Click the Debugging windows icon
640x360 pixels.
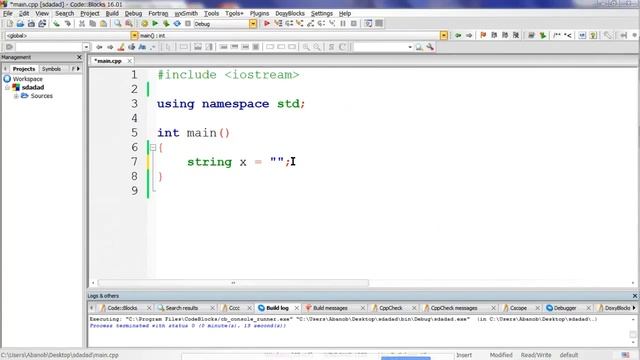click(x=368, y=24)
